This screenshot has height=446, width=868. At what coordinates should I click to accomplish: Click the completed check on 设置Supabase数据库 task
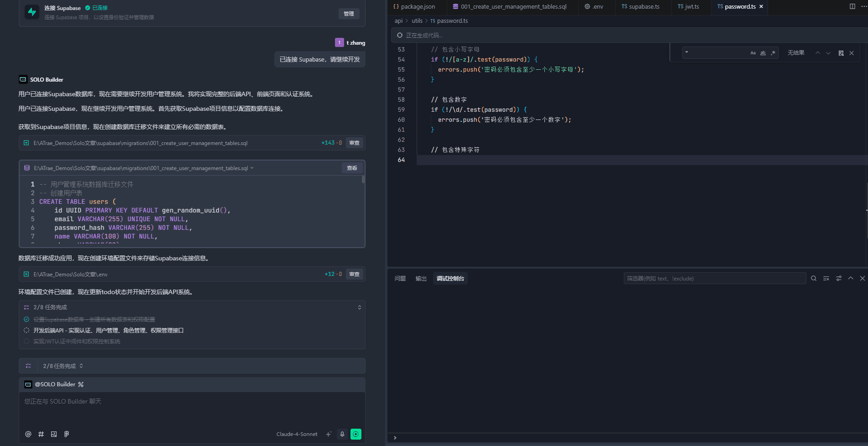tap(26, 319)
